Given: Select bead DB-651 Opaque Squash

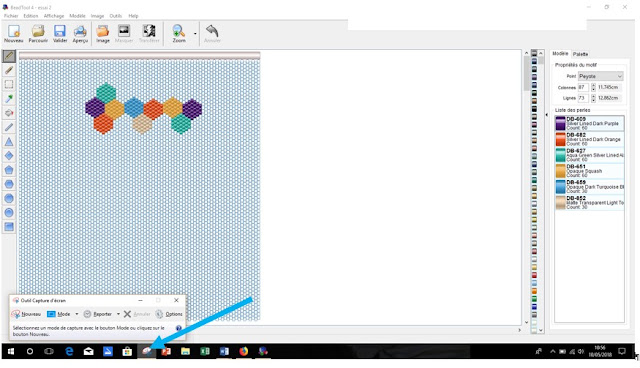Looking at the screenshot, I should (589, 171).
